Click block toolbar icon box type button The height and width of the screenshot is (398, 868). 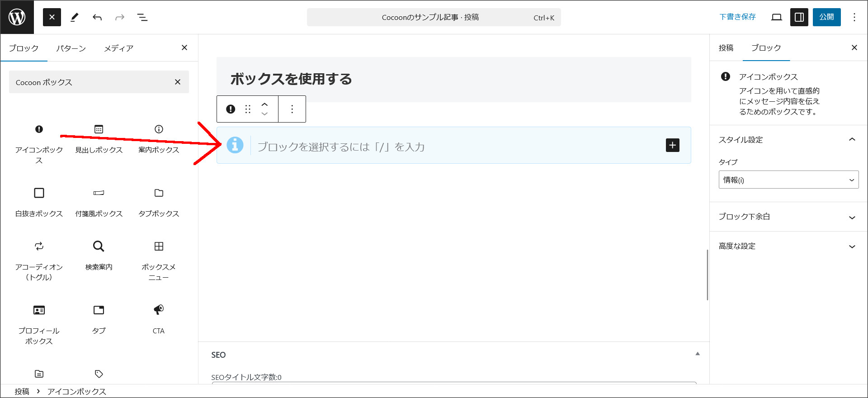[x=231, y=109]
